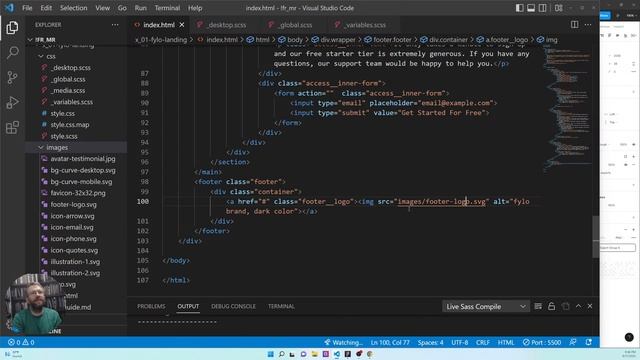Screen dimensions: 640x360
Task: Open the Terminal menu
Action: [x=167, y=8]
